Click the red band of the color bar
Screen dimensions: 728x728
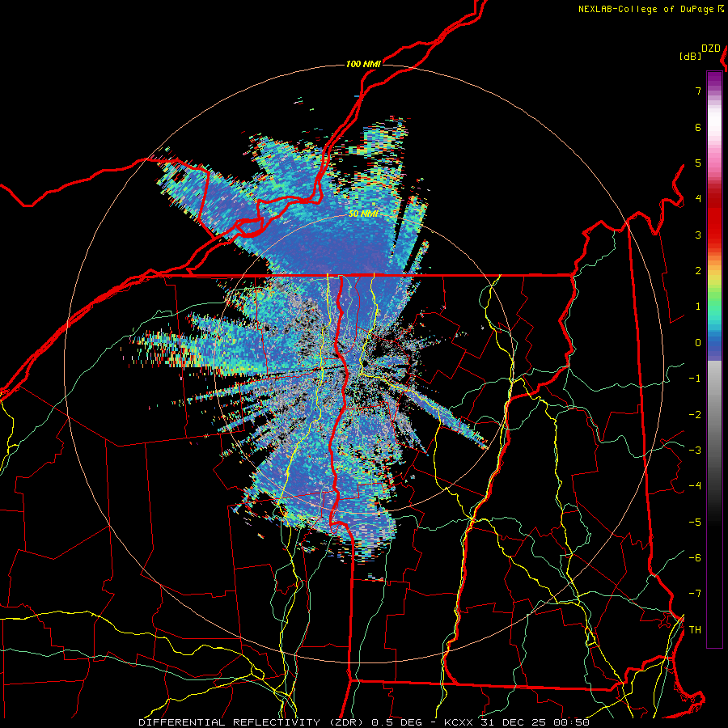[x=714, y=218]
